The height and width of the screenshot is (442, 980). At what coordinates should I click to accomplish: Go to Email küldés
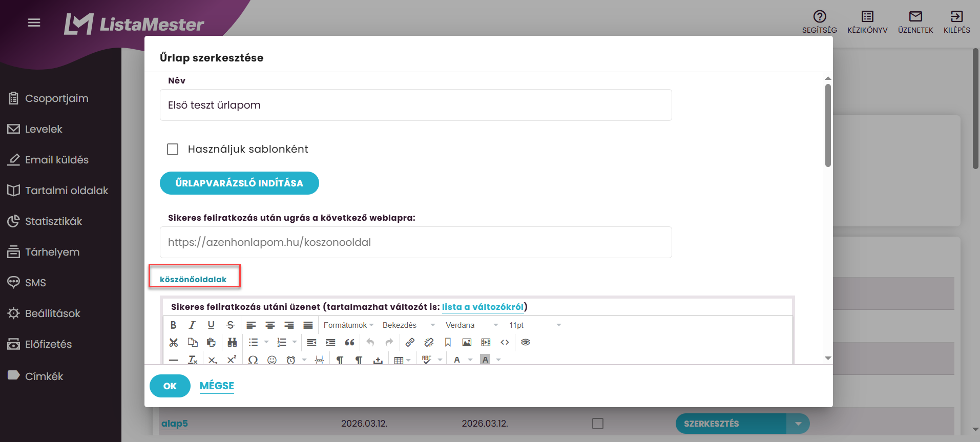49,160
